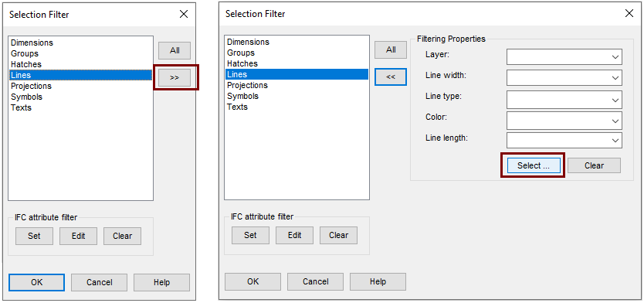Click All button in left dialog
The height and width of the screenshot is (303, 644).
(x=175, y=50)
